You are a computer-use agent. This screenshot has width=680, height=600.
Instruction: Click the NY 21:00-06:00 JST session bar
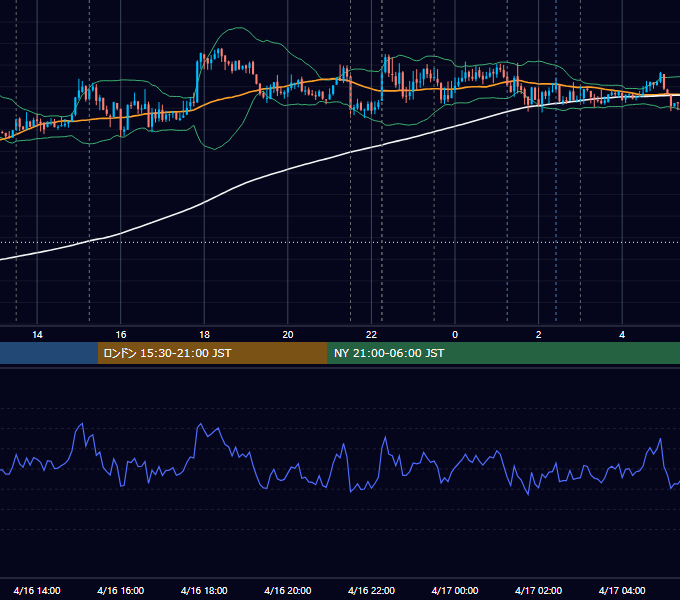click(x=503, y=353)
